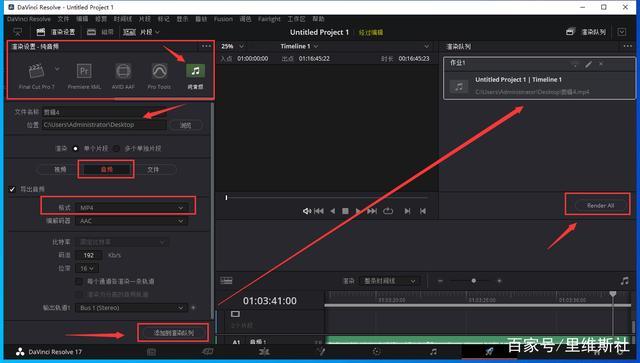Click the add to render queue button
640x363 pixels.
173,333
